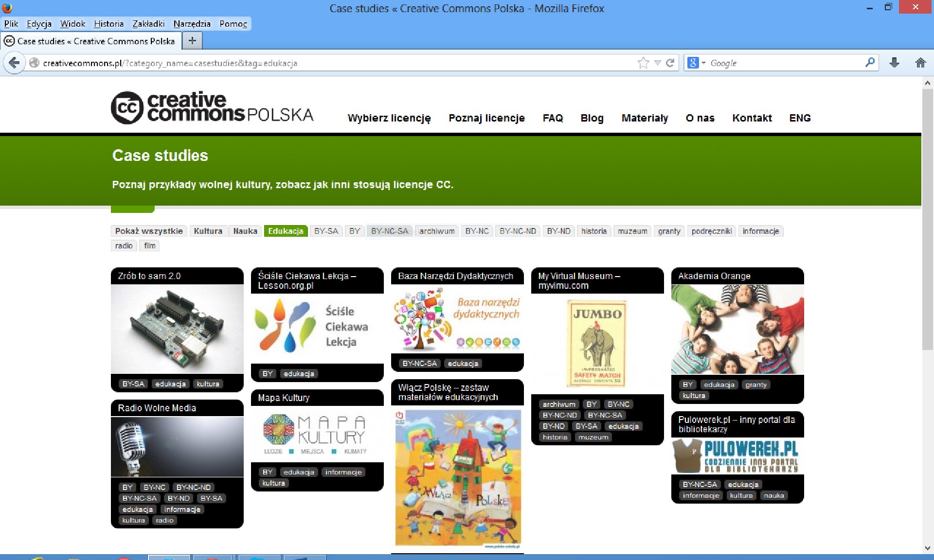Open Akademia Orange children photo
Viewport: 934px width, 560px height.
[737, 329]
